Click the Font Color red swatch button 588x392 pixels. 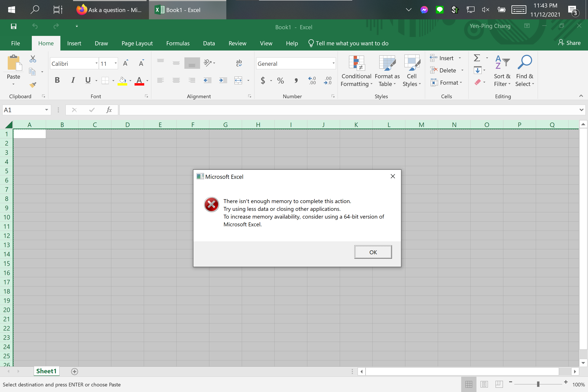click(x=139, y=81)
